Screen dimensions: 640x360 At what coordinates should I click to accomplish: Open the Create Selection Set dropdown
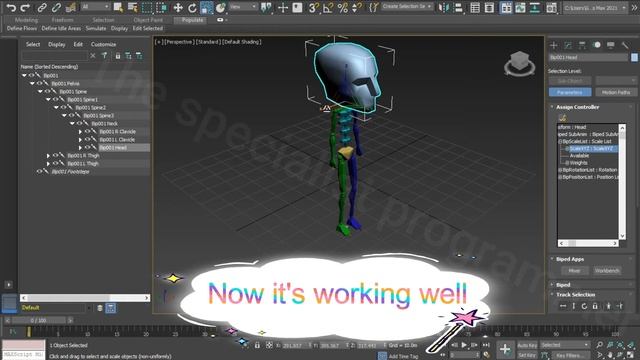click(407, 7)
